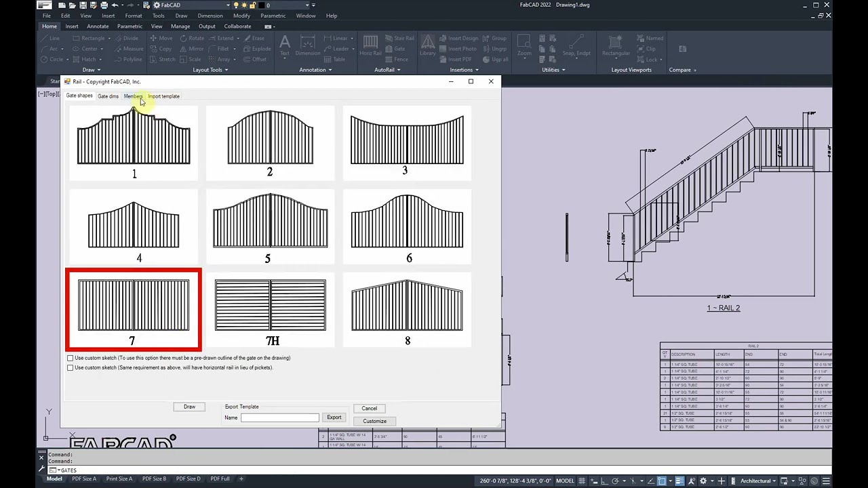Viewport: 868px width, 488px height.
Task: Open the Gate tool in AutoRail
Action: point(395,49)
